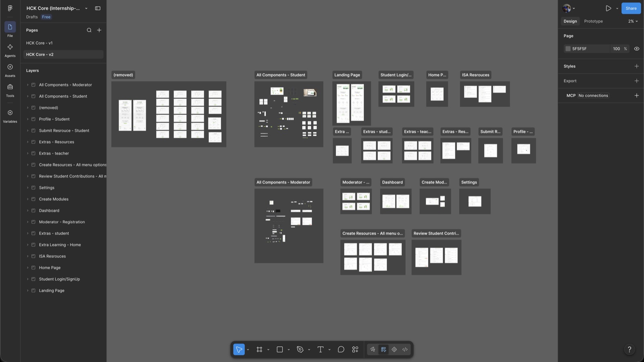Screen dimensions: 644x362
Task: Open zoom level 2% dropdown
Action: pos(633,21)
